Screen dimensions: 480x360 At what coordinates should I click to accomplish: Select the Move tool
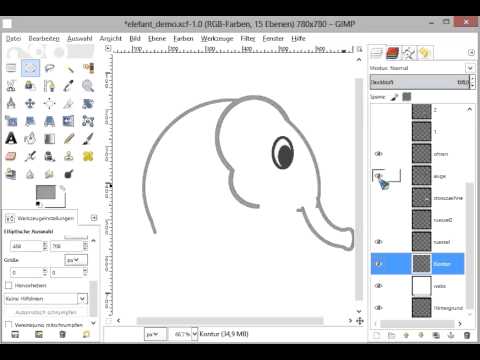click(30, 103)
